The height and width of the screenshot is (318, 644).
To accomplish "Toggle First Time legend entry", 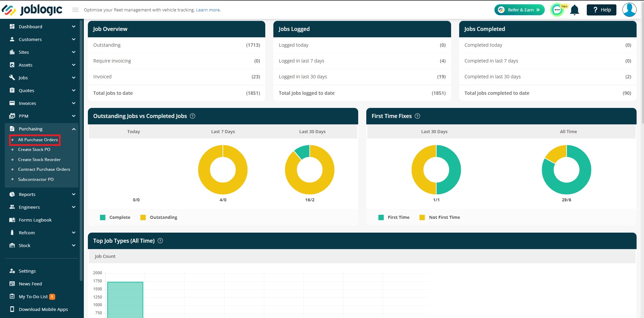I will 394,217.
